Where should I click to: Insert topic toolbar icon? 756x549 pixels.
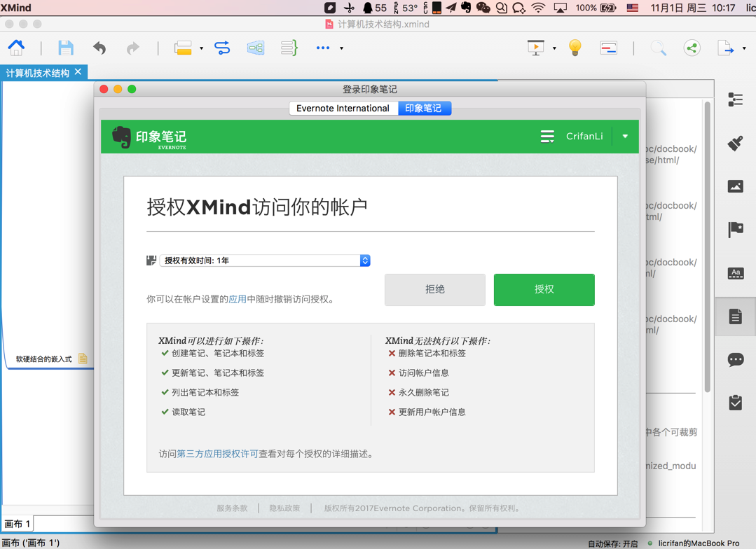point(183,48)
